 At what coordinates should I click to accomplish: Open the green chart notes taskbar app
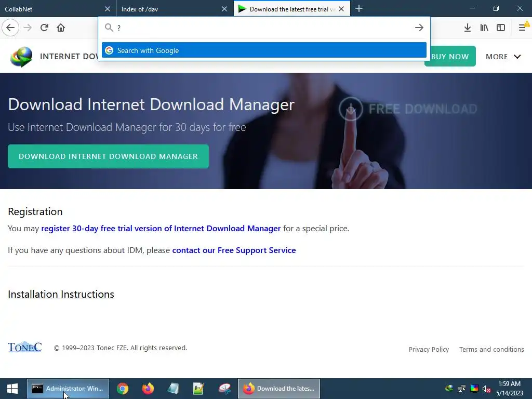click(x=198, y=389)
